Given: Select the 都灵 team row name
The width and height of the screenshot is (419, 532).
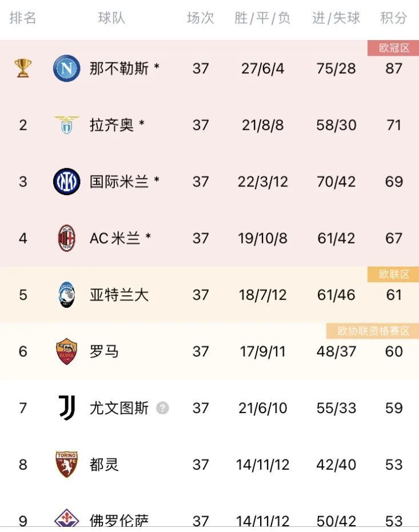Looking at the screenshot, I should 104,464.
